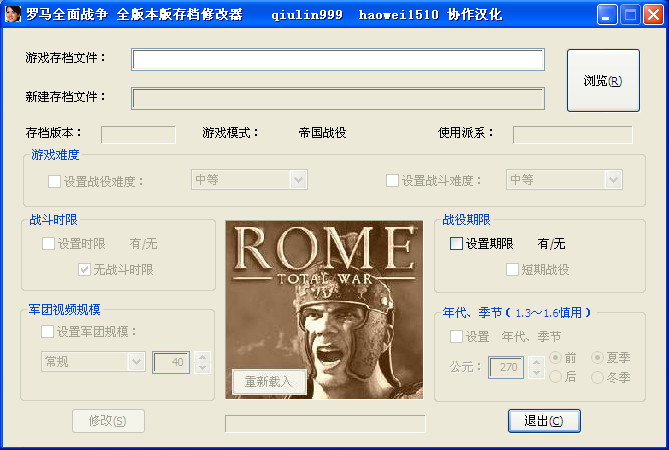Click the 游戏存档文件 path input field
Viewport: 669px width, 450px height.
[x=338, y=59]
